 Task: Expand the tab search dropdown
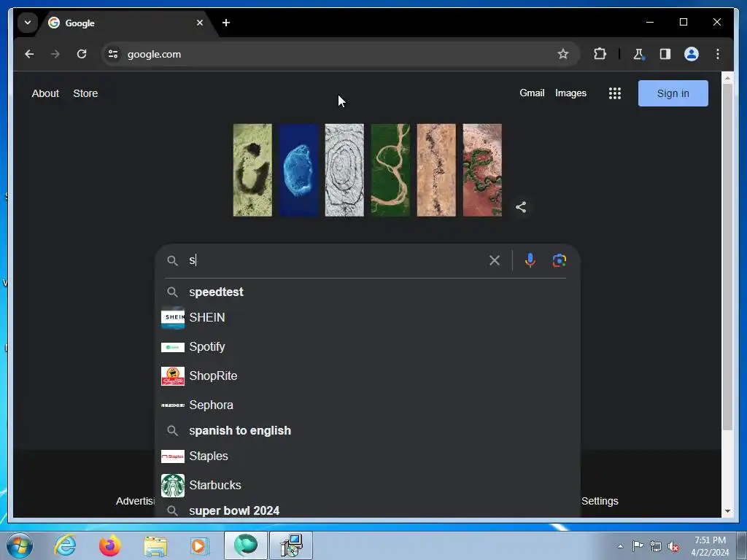pos(28,23)
